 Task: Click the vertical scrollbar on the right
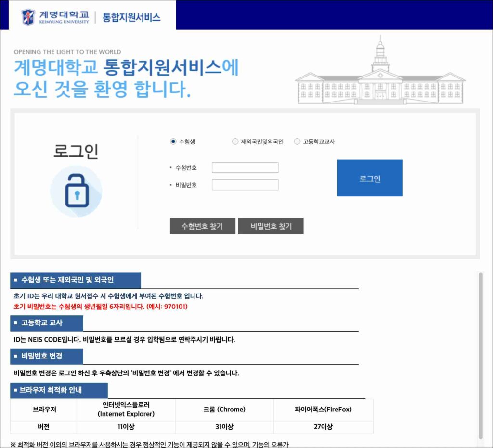480,356
